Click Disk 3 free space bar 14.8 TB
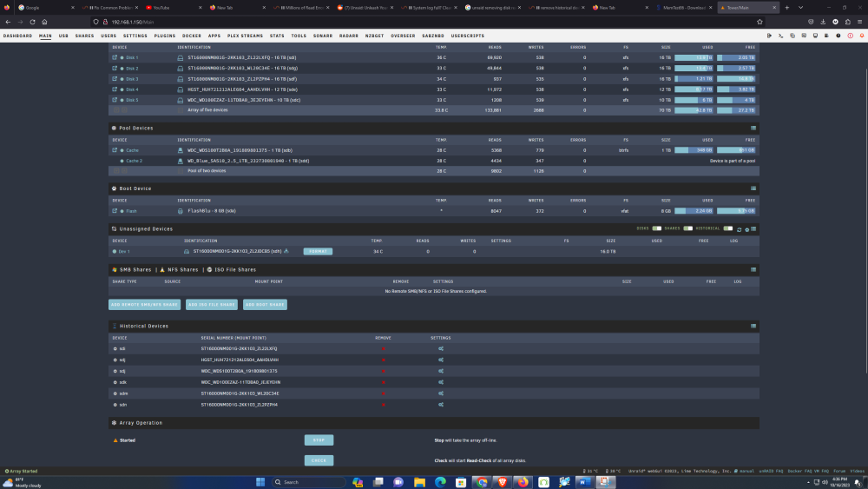The image size is (868, 489). point(736,79)
